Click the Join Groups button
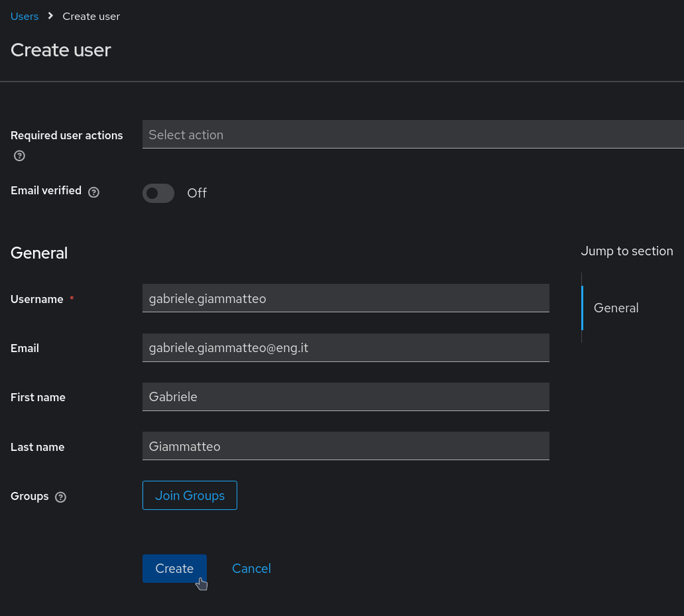Viewport: 684px width, 616px height. [190, 495]
